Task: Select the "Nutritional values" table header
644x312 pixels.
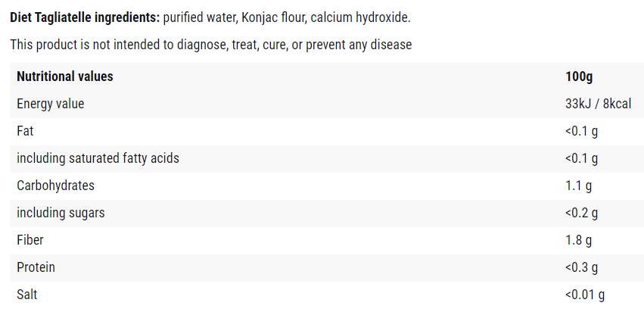Action: pyautogui.click(x=65, y=76)
